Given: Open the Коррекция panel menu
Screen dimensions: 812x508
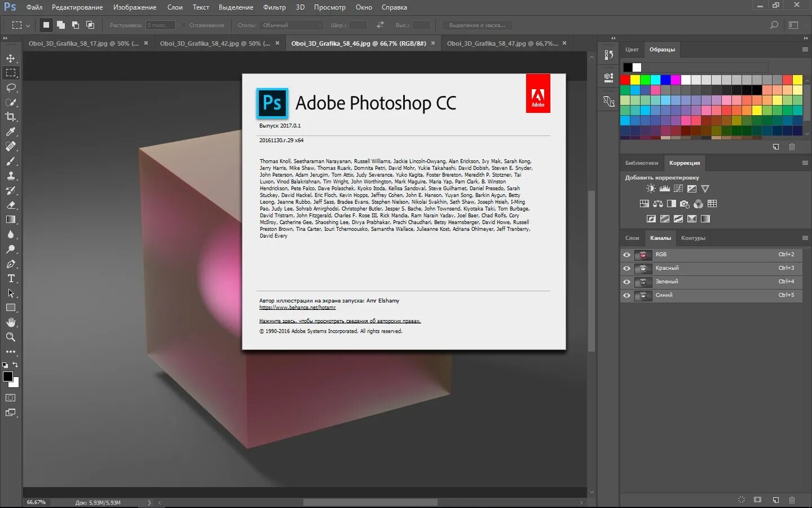Looking at the screenshot, I should click(805, 163).
